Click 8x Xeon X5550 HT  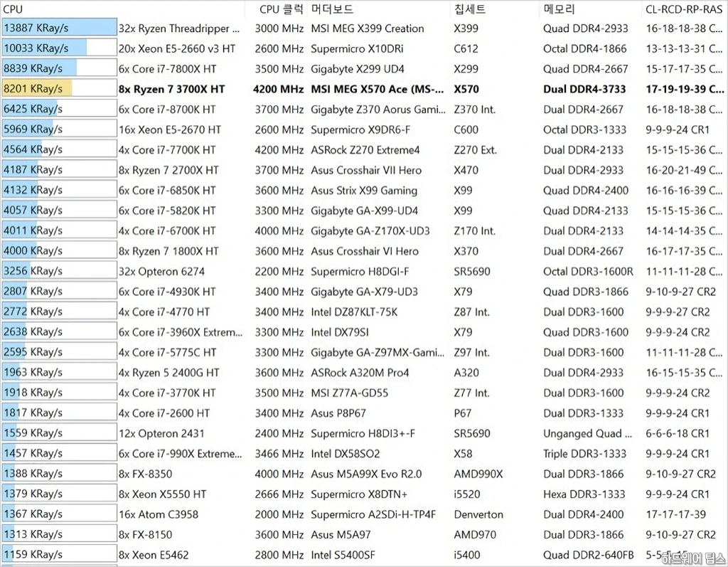click(163, 494)
